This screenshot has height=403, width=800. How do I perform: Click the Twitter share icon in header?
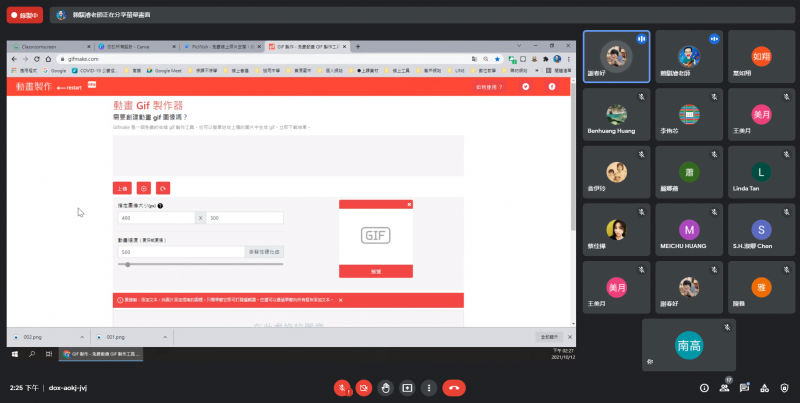click(526, 87)
